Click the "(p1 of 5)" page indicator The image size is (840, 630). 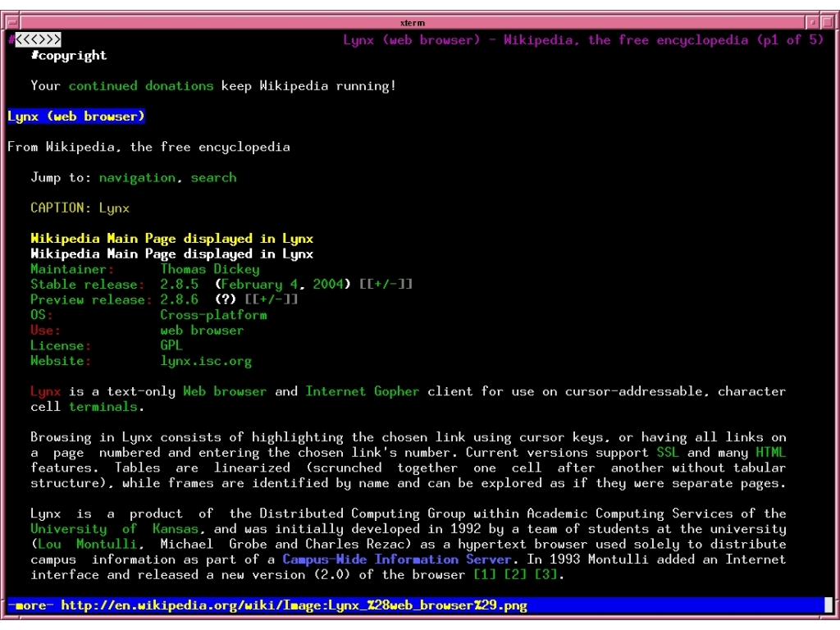(x=790, y=40)
